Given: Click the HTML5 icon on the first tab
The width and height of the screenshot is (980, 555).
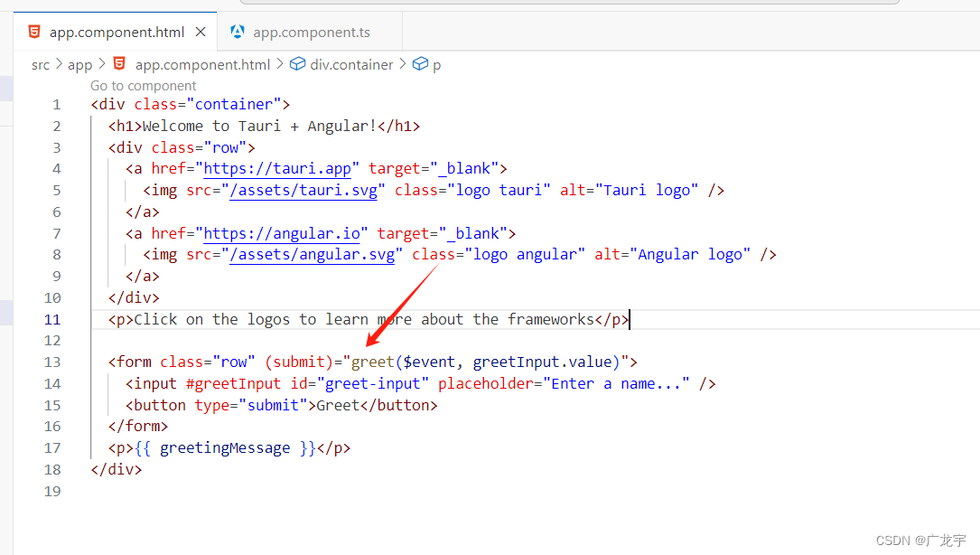Looking at the screenshot, I should click(34, 32).
